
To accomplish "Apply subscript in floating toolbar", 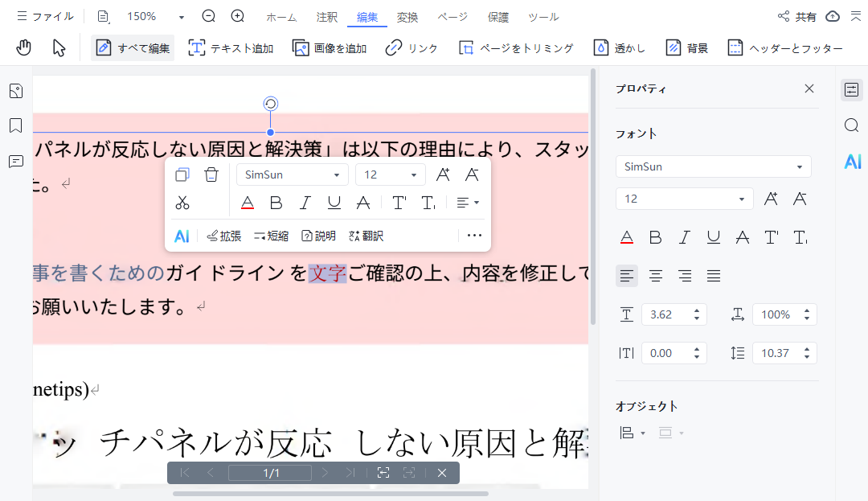I will tap(428, 203).
